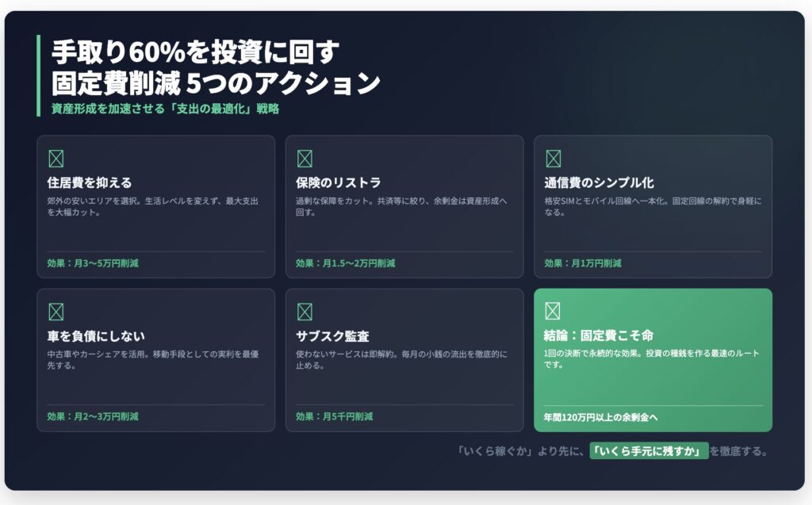Screen dimensions: 812x505
Task: Click the 結論：固定費こそ命 heading
Action: [x=599, y=335]
